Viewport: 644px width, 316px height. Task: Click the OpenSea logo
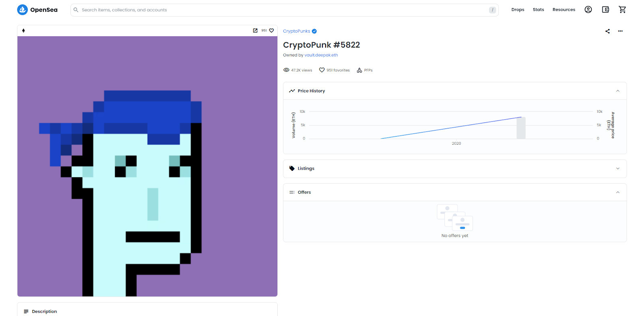point(37,10)
